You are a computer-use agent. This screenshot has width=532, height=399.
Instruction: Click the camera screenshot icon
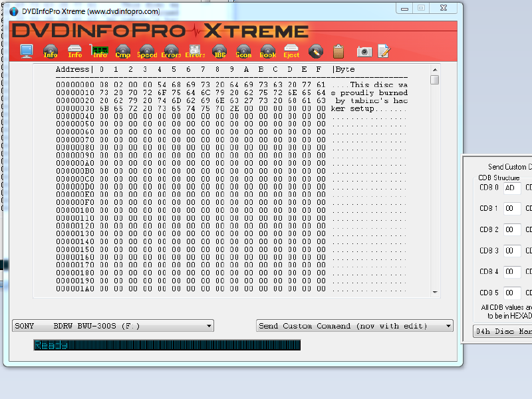[364, 51]
